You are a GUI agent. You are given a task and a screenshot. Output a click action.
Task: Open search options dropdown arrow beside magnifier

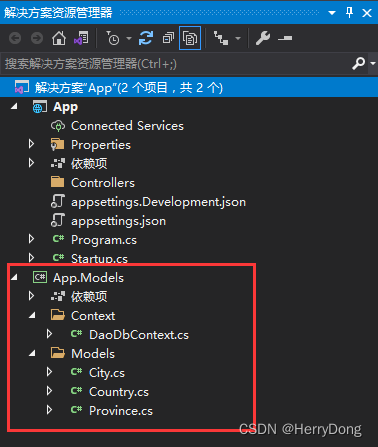(373, 63)
